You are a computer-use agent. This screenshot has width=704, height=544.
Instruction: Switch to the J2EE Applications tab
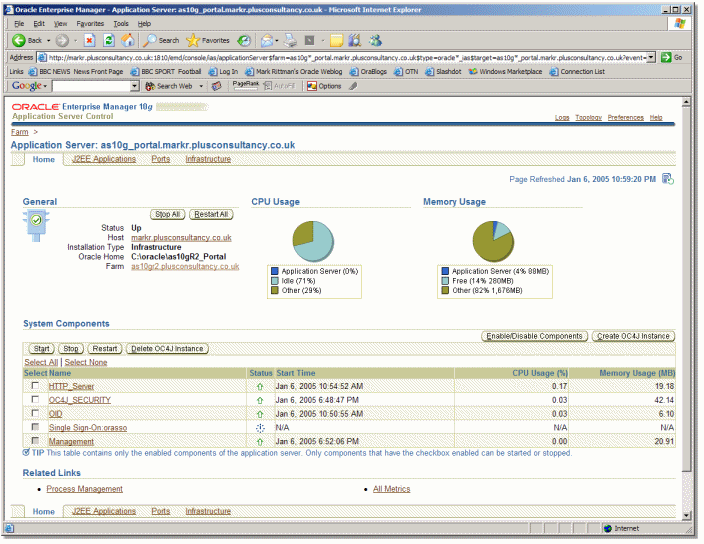click(x=103, y=159)
